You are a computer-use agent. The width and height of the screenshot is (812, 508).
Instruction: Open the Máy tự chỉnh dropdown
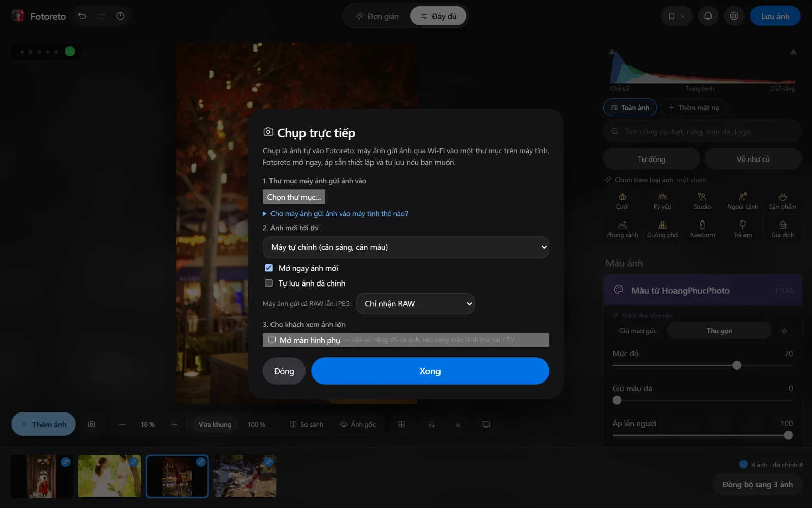coord(405,247)
